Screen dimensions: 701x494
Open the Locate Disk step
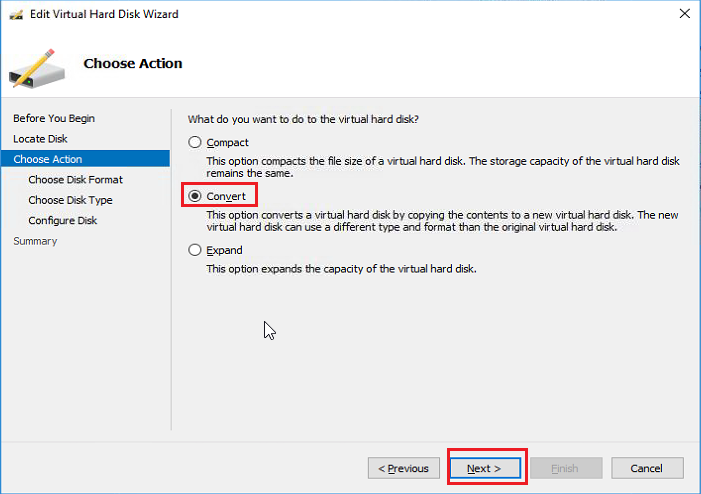(x=40, y=138)
